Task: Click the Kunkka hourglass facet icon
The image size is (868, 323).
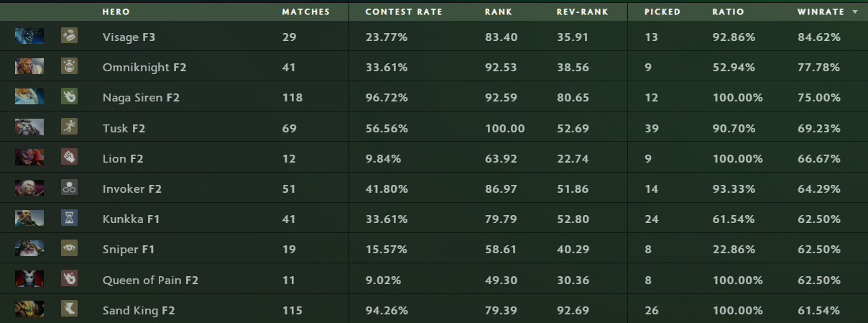Action: (69, 218)
